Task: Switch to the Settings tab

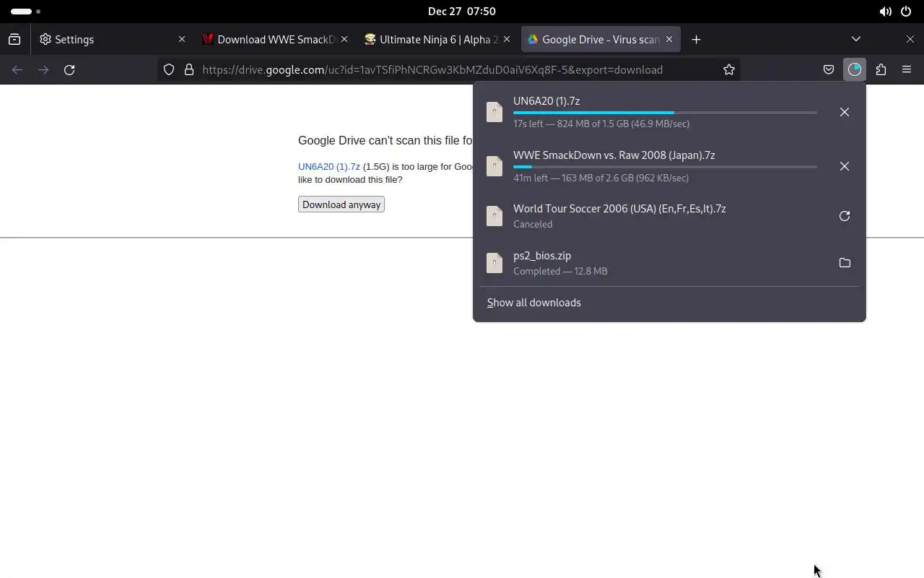Action: 113,39
